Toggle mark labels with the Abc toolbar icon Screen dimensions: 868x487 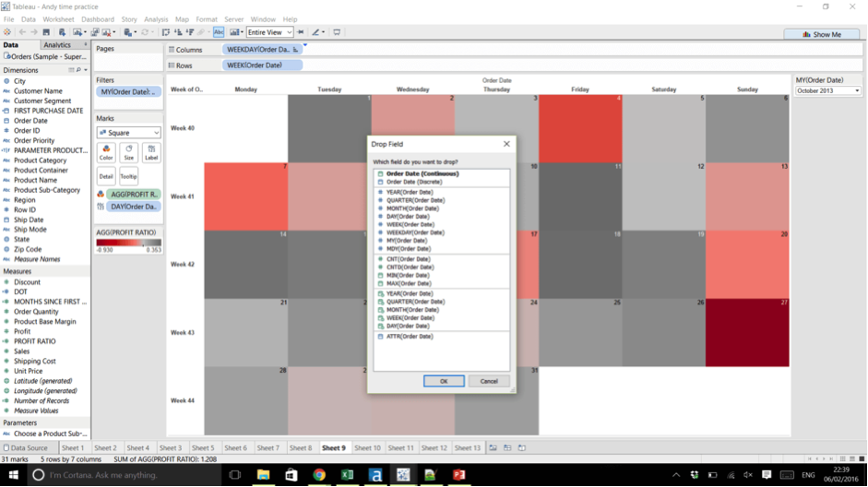(x=219, y=32)
